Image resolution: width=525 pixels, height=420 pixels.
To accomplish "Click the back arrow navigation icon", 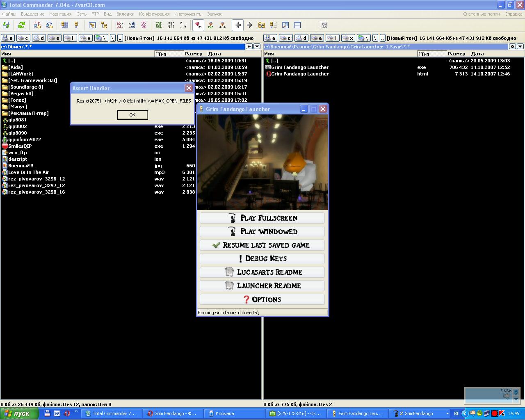I will pyautogui.click(x=238, y=25).
